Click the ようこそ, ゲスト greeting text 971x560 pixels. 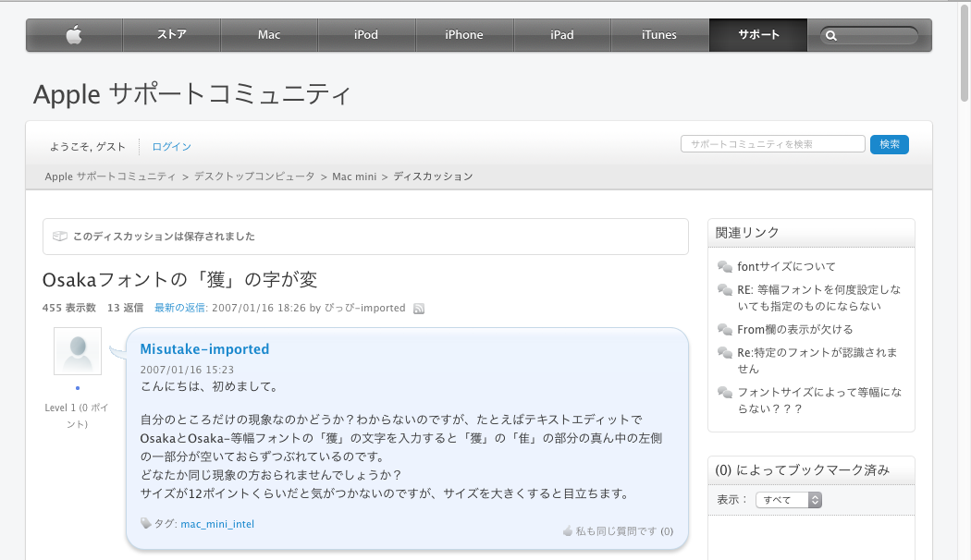coord(87,147)
